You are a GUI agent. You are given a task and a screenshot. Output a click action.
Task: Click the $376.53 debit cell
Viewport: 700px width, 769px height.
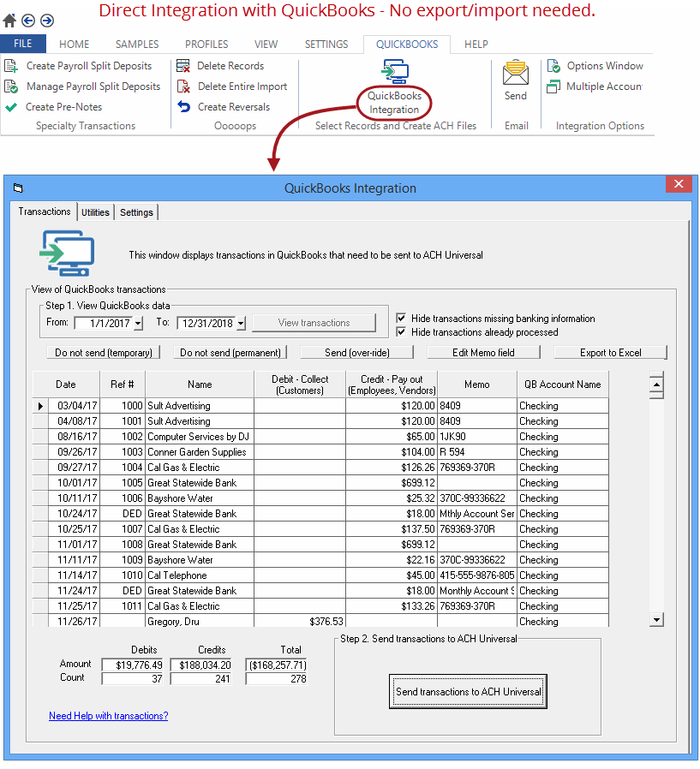300,622
